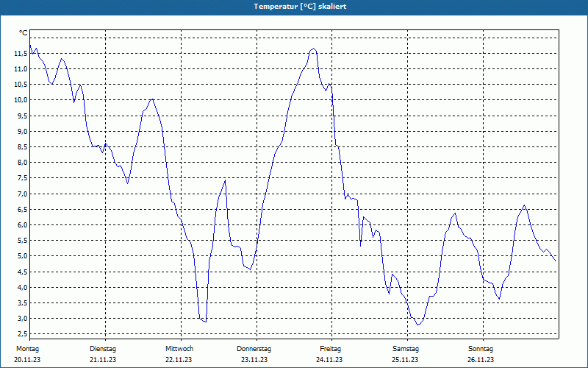The width and height of the screenshot is (588, 368).
Task: Click the Montag day label
Action: click(x=27, y=349)
